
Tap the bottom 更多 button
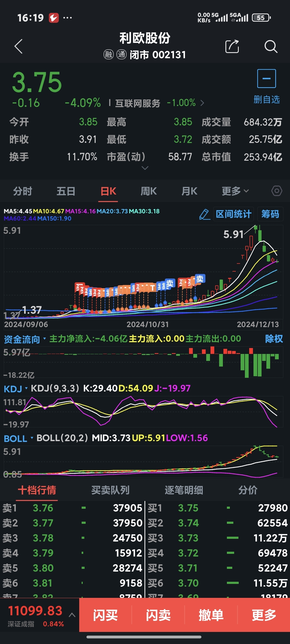(264, 615)
